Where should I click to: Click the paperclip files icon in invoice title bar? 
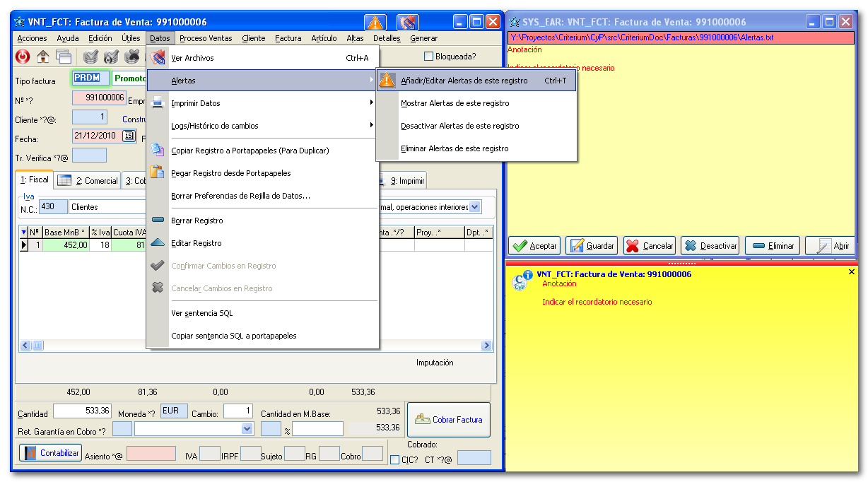click(408, 23)
